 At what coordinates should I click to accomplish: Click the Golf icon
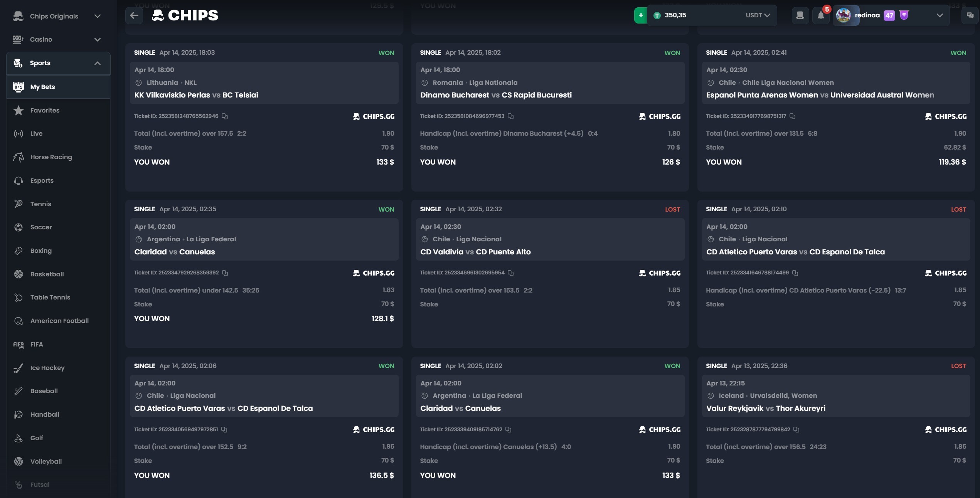click(x=19, y=438)
